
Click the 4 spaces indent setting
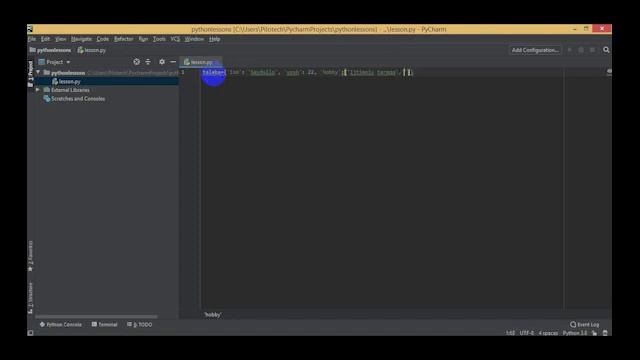(548, 333)
